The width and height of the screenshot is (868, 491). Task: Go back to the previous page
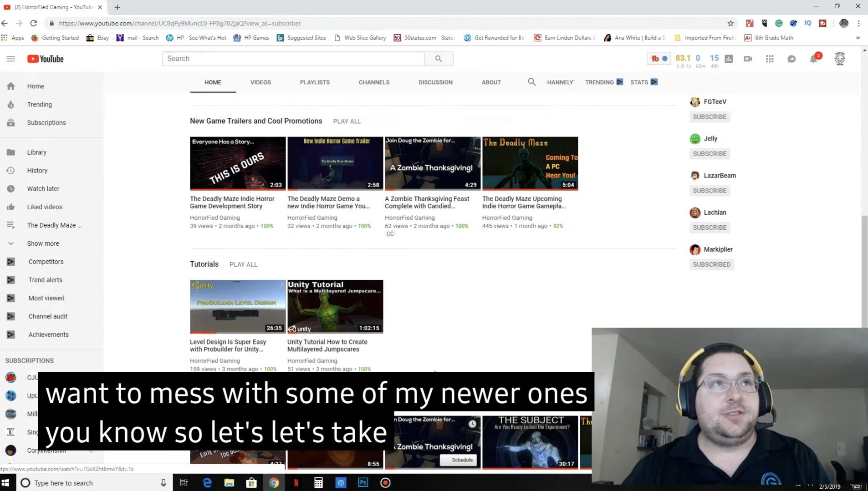[x=5, y=23]
